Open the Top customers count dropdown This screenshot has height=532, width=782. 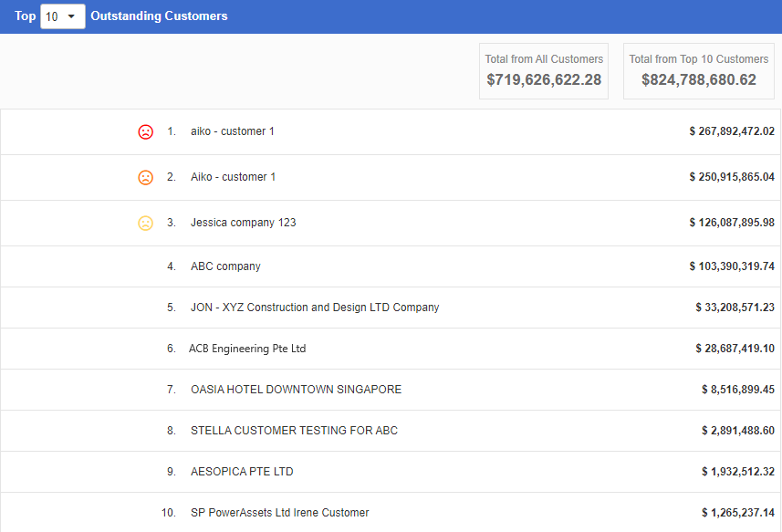pos(62,16)
